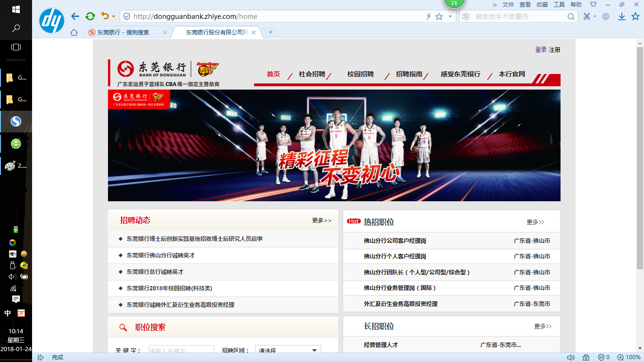Open 外汇及衍生业务高级投资经理 hot job listing
Screen dimensions: 644x362
[401, 304]
